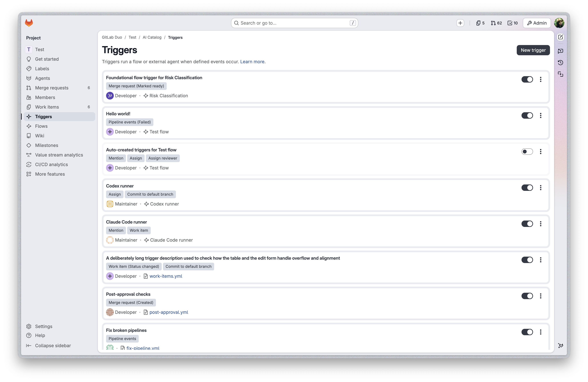Open Members in sidebar
This screenshot has width=588, height=382.
click(x=59, y=97)
